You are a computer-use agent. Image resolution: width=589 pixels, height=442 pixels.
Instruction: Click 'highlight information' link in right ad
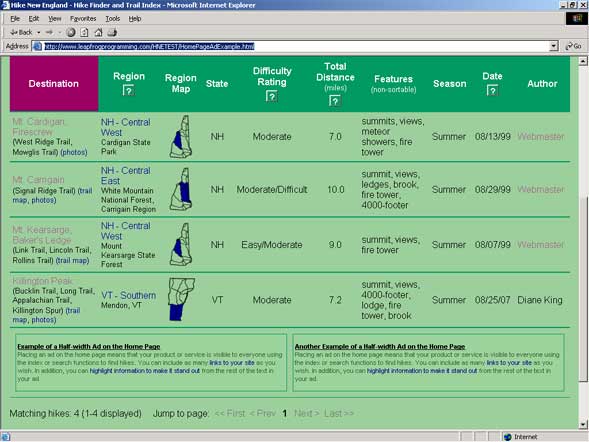pos(422,371)
